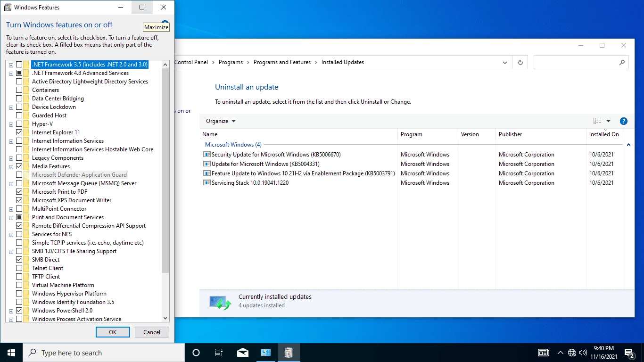
Task: Open the address bar history dropdown
Action: (x=504, y=62)
